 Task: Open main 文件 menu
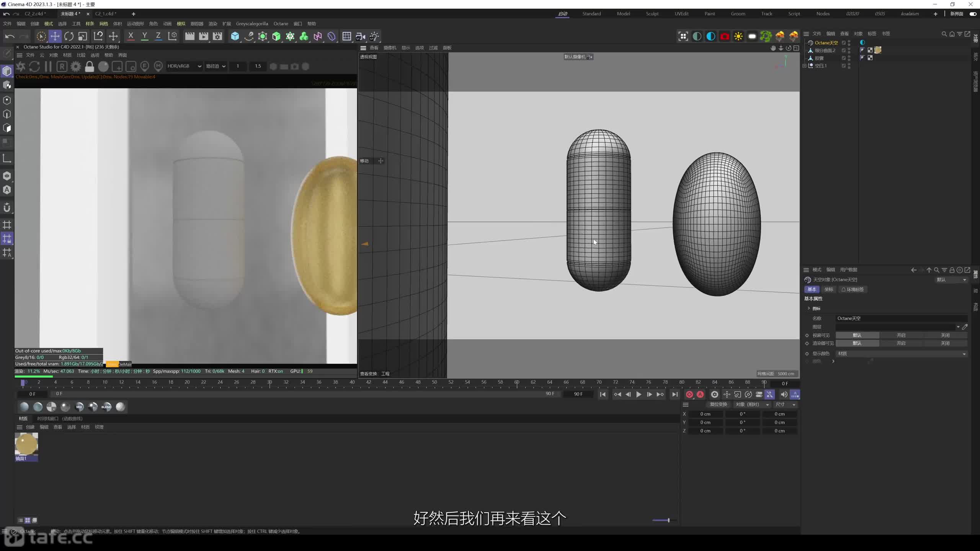point(7,24)
